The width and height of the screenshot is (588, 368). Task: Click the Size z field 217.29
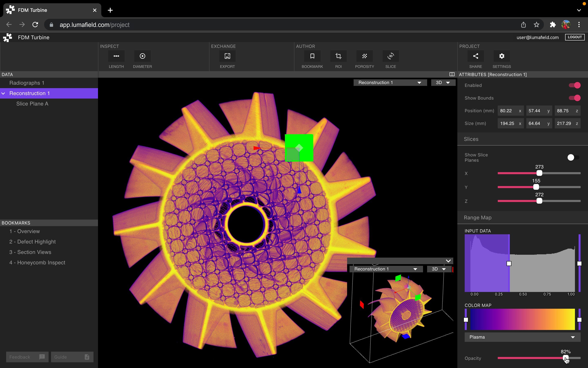coord(567,123)
